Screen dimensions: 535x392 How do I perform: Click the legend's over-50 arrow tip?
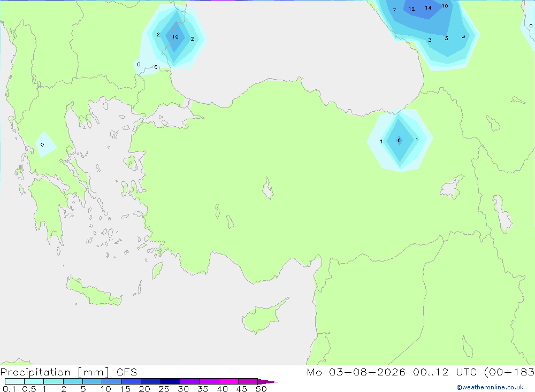tap(268, 382)
